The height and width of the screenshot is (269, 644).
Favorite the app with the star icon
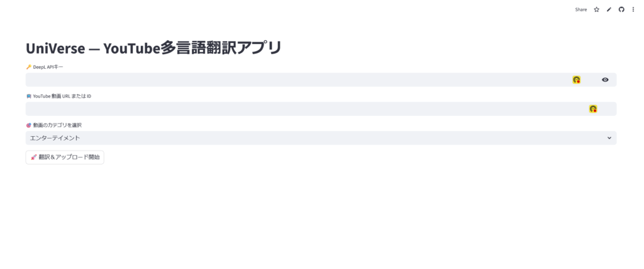tap(596, 9)
